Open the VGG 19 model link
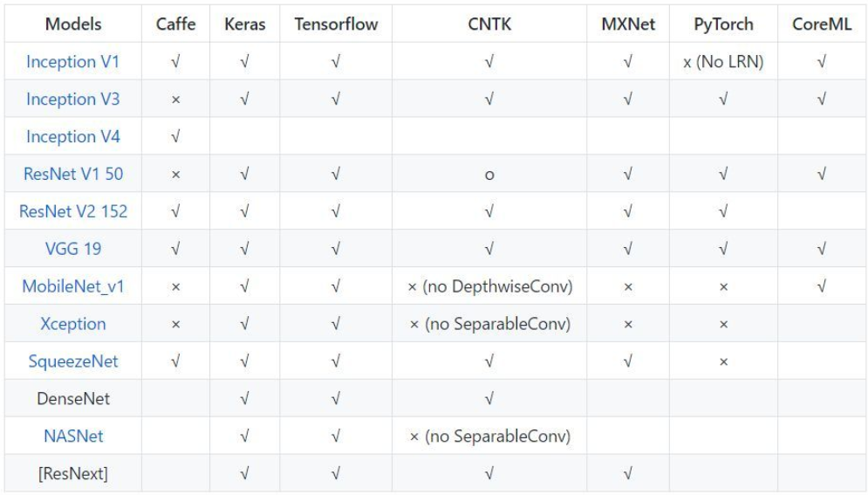Image resolution: width=868 pixels, height=495 pixels. [73, 249]
